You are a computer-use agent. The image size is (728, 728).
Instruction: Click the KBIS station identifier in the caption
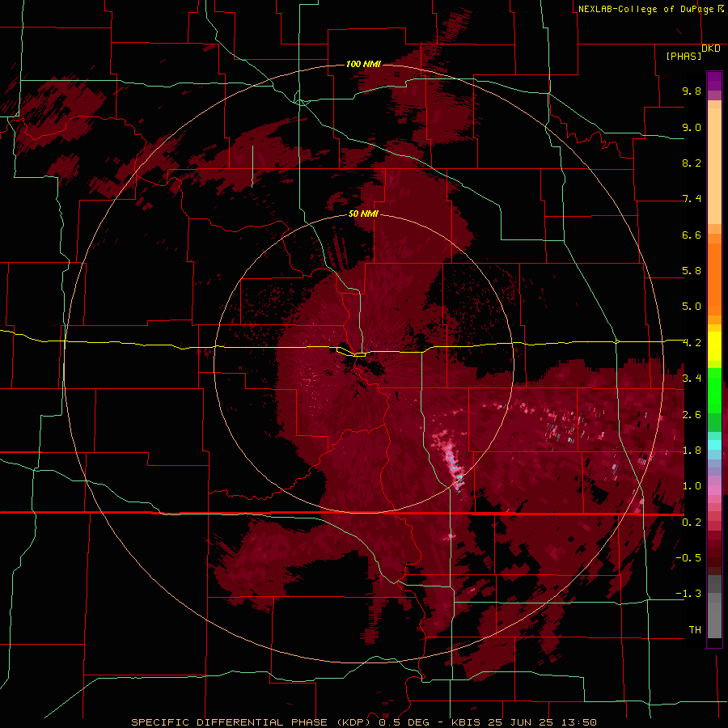pyautogui.click(x=467, y=722)
